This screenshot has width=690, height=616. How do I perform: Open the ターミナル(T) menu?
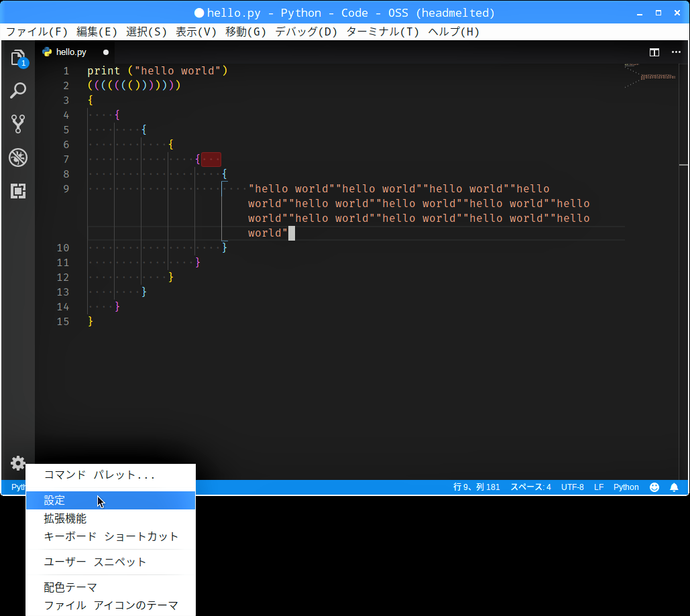coord(383,32)
